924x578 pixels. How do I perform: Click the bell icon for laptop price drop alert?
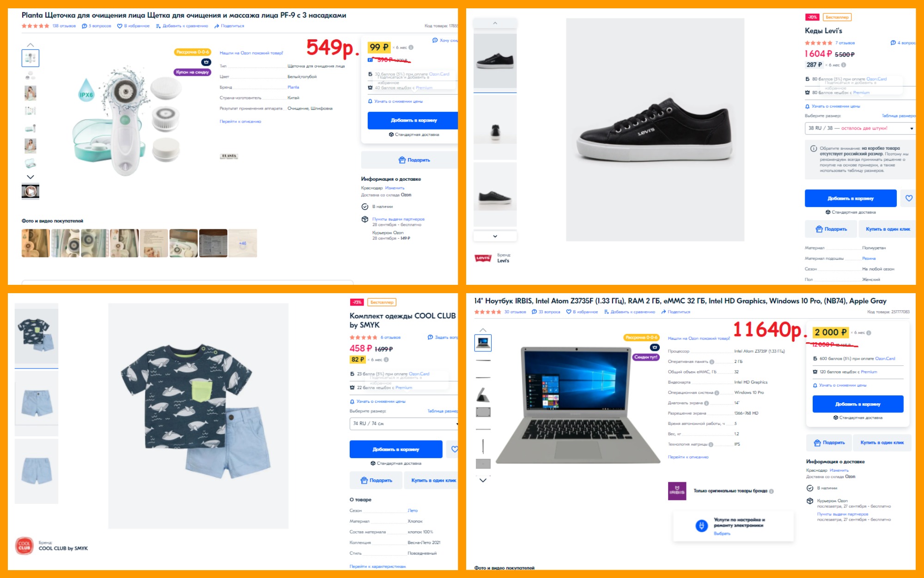coord(815,385)
